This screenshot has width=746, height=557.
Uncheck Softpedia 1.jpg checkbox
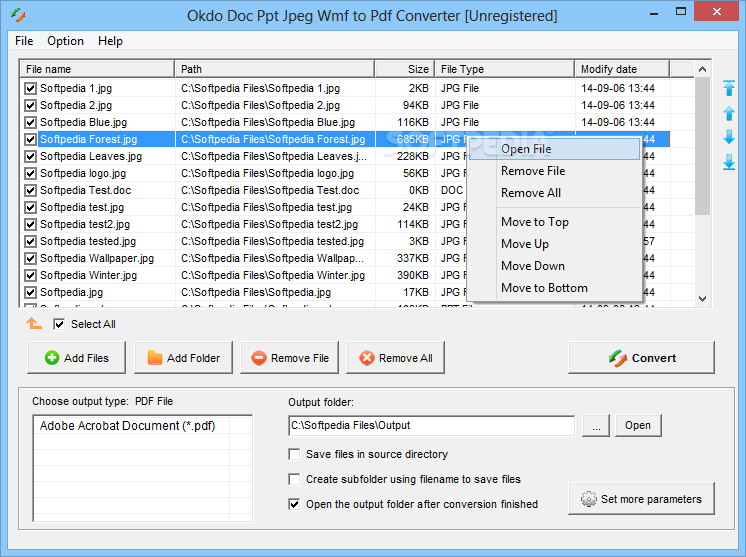(x=30, y=88)
